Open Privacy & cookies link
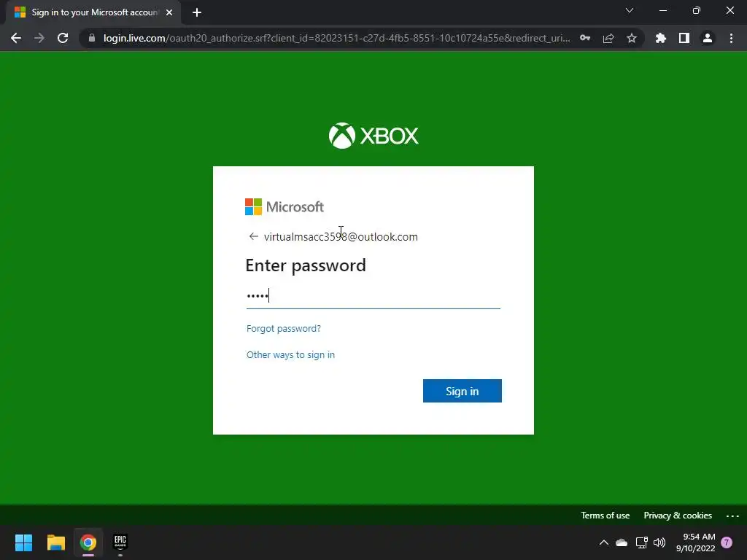 [678, 516]
